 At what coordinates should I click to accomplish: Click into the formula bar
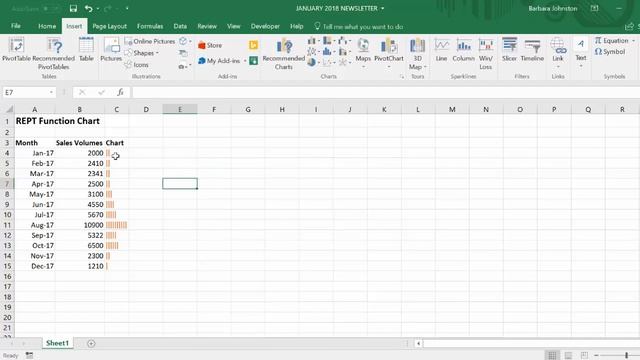386,93
